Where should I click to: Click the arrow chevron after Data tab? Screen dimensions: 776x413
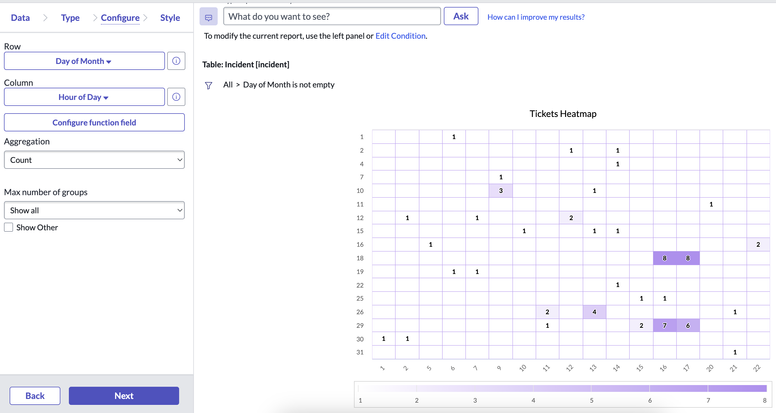(x=45, y=18)
